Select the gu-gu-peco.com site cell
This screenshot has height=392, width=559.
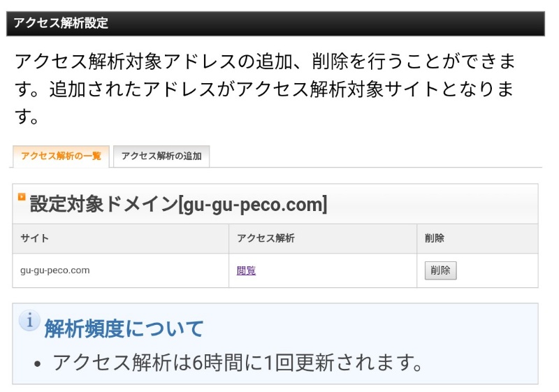pos(55,270)
